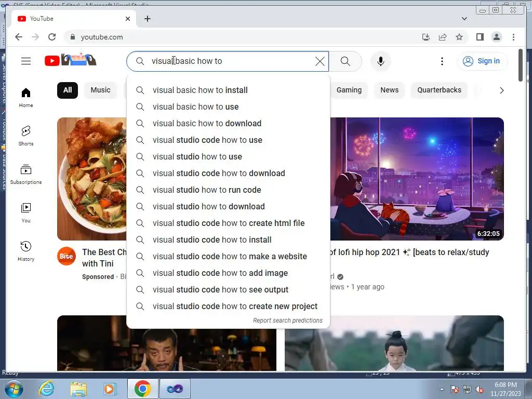Screen dimensions: 532x399
Task: Click the muted volume tray icon
Action: [x=480, y=389]
